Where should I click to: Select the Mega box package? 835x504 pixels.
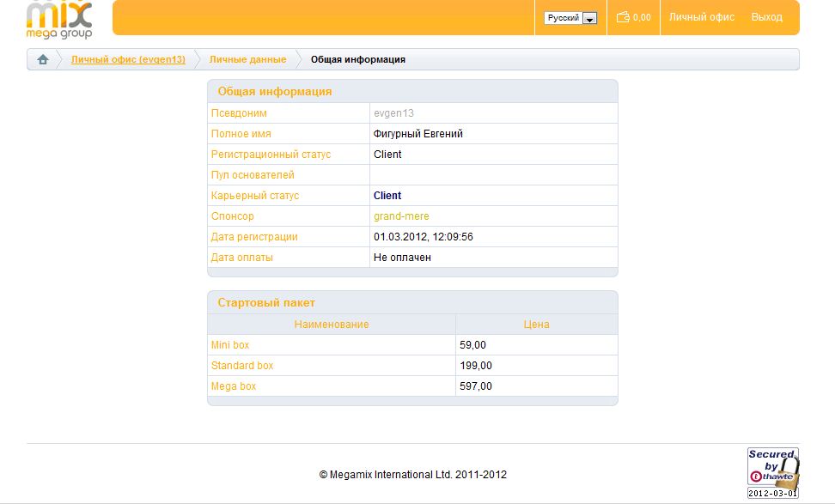pyautogui.click(x=234, y=386)
